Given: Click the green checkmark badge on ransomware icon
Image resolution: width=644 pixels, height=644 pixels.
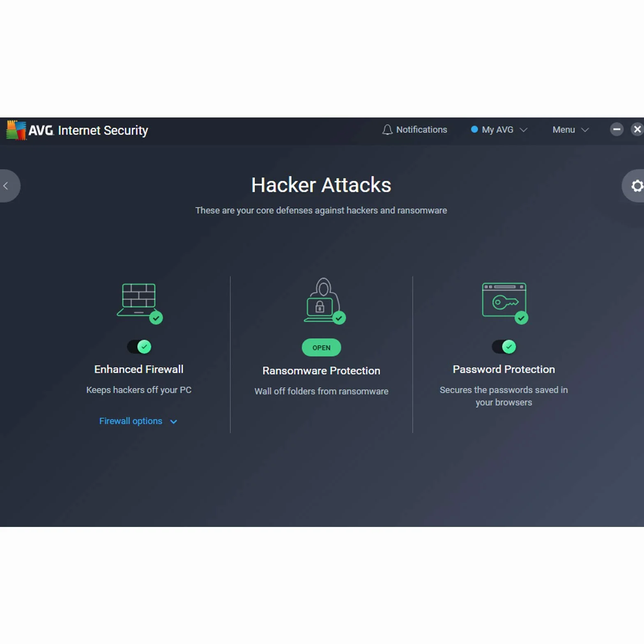Looking at the screenshot, I should tap(339, 318).
